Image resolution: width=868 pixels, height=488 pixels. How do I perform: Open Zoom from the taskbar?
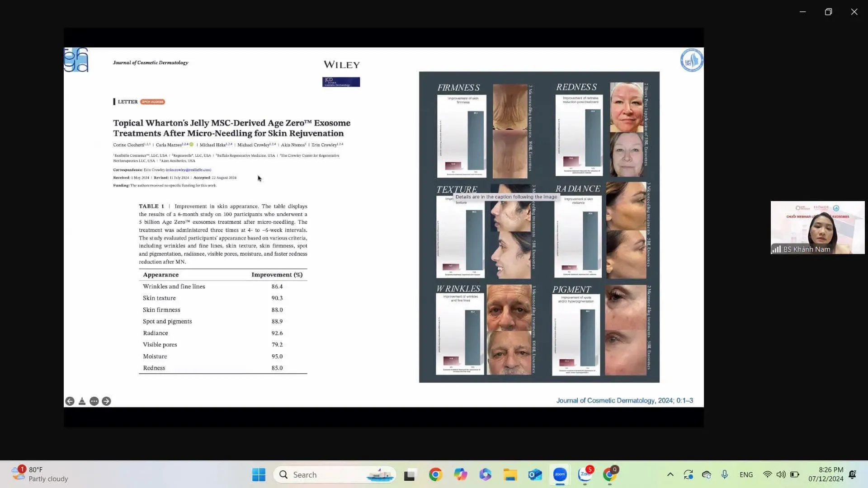click(560, 474)
